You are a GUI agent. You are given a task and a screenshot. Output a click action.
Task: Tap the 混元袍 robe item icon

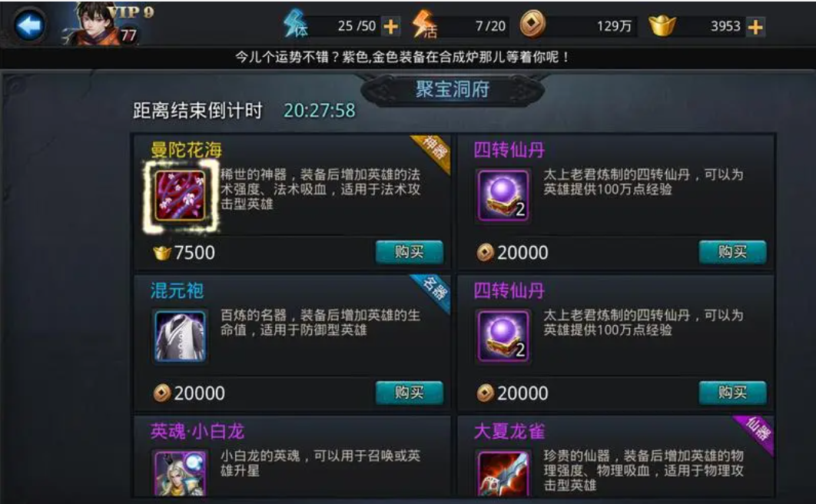[x=180, y=336]
